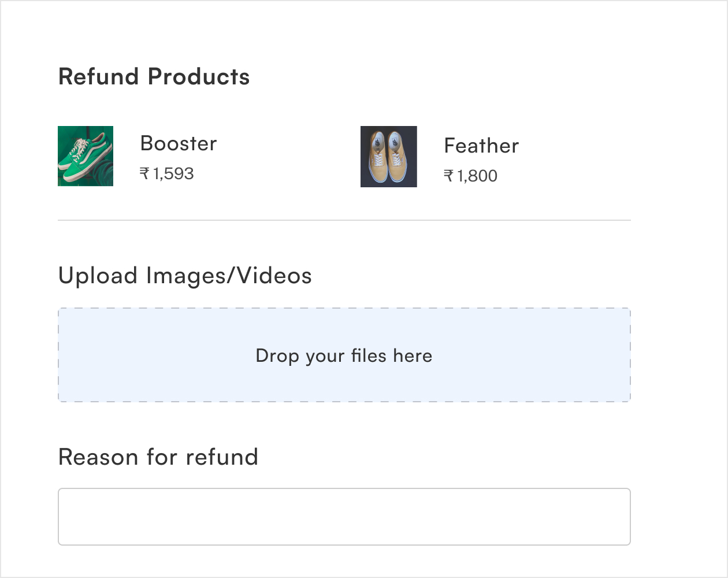728x578 pixels.
Task: Focus the Reason for refund text box
Action: (344, 517)
